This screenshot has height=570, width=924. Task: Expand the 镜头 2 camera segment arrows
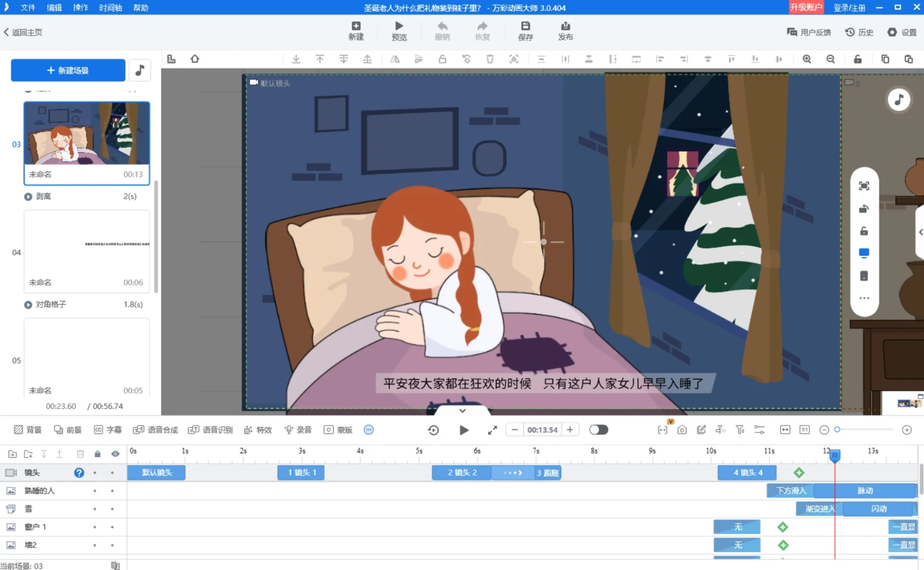pyautogui.click(x=512, y=472)
